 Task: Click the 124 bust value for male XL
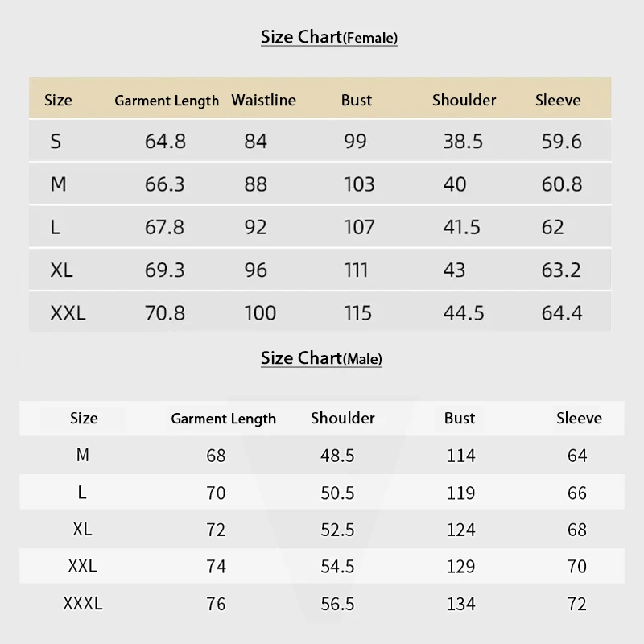[461, 530]
